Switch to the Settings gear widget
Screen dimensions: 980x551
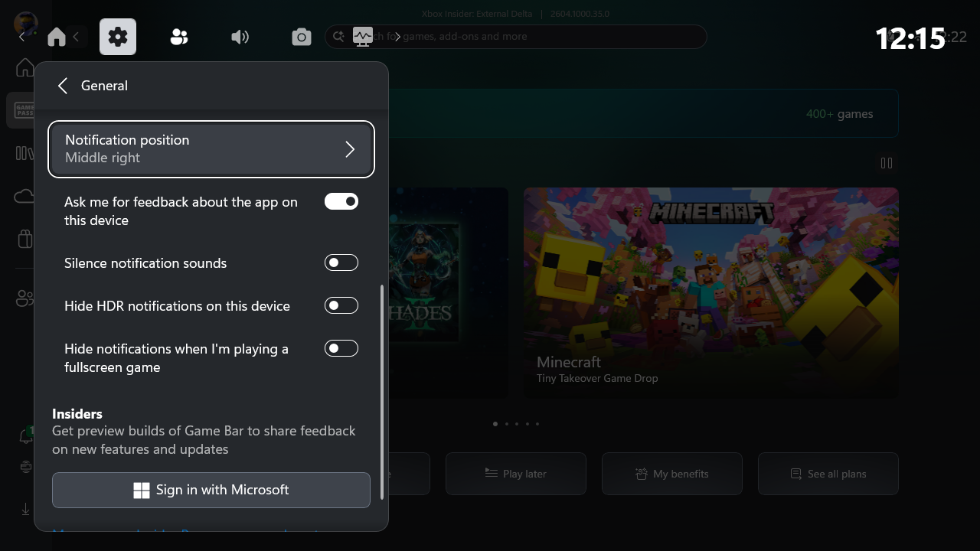point(117,36)
